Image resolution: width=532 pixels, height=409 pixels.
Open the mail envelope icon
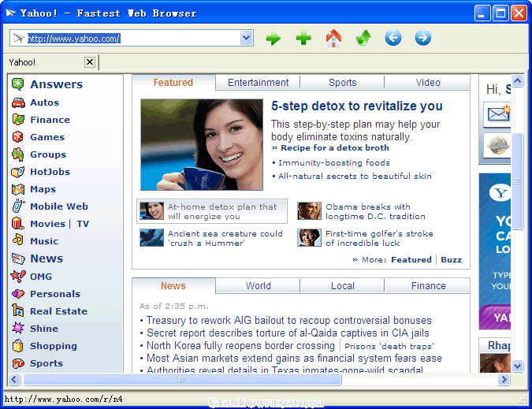(x=498, y=114)
